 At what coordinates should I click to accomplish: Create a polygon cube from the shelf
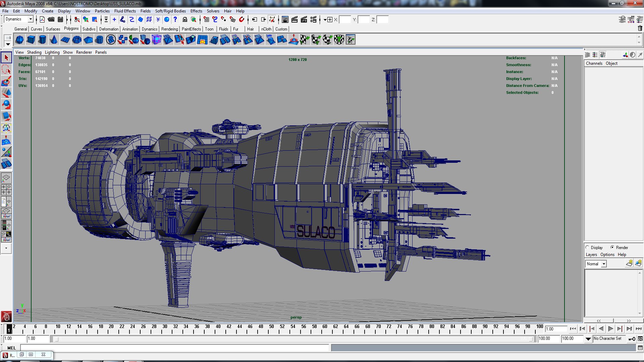coord(31,40)
